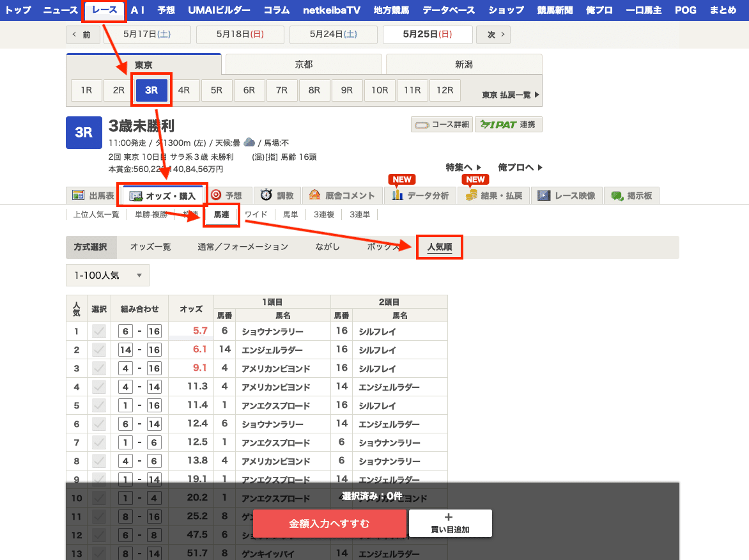Open the 地方競馬 navigation link
The image size is (749, 560).
(x=391, y=10)
